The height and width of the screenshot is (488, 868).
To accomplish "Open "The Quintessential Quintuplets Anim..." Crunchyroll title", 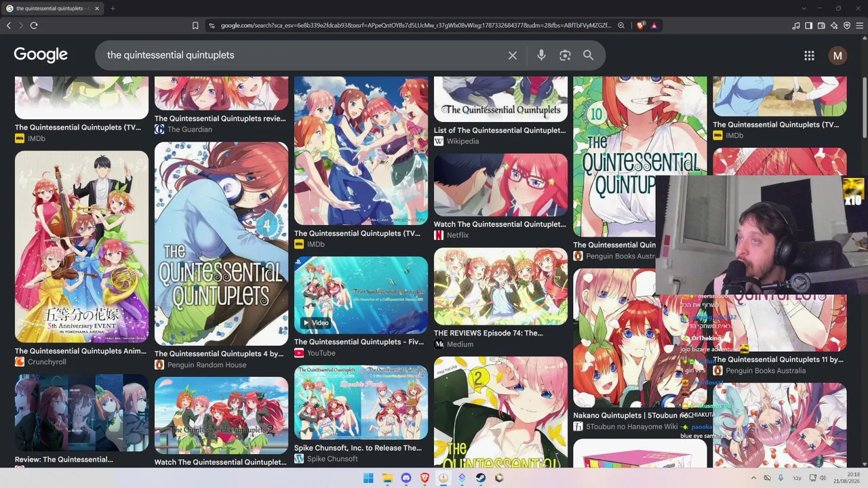I will click(81, 351).
